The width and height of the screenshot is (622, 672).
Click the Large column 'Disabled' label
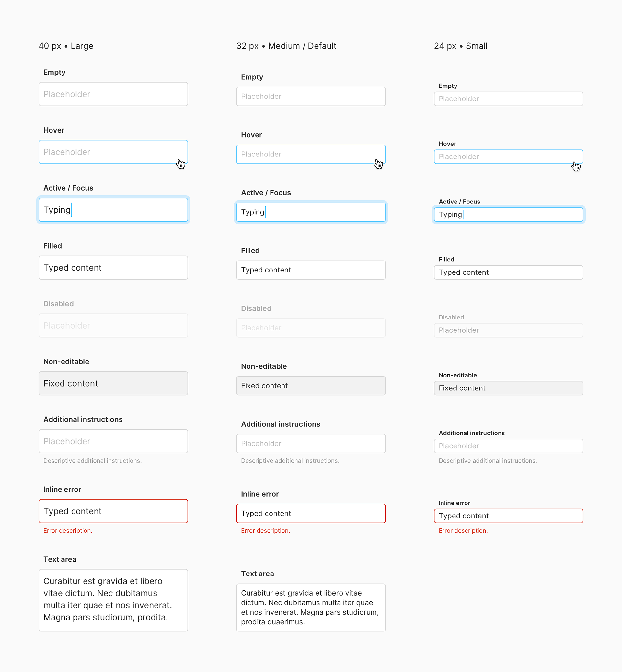coord(59,304)
